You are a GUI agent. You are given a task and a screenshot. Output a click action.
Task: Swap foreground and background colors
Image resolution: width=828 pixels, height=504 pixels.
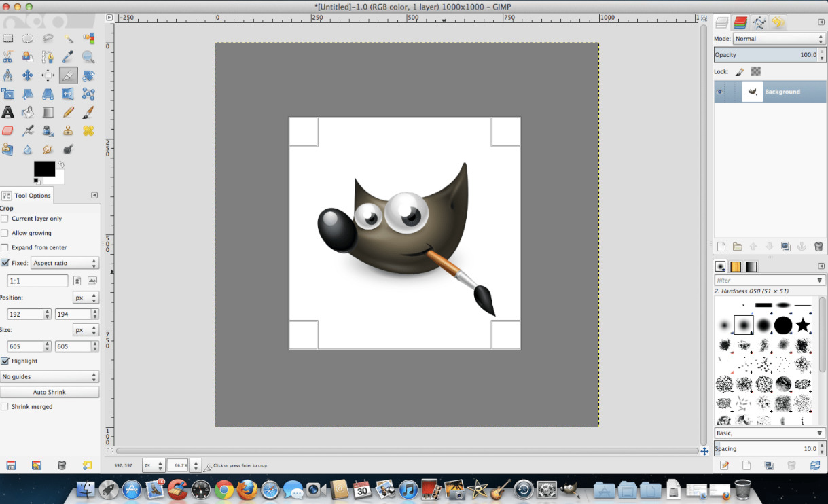point(61,164)
